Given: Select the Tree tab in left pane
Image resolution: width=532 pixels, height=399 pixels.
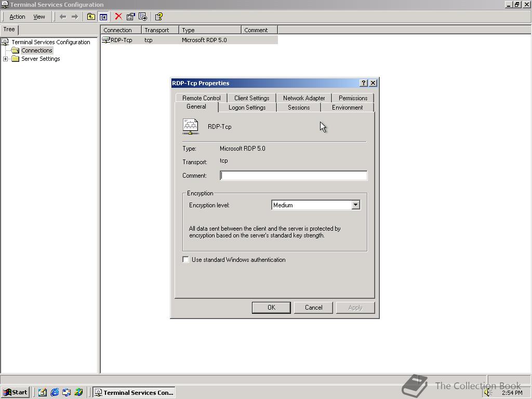Looking at the screenshot, I should pyautogui.click(x=9, y=29).
